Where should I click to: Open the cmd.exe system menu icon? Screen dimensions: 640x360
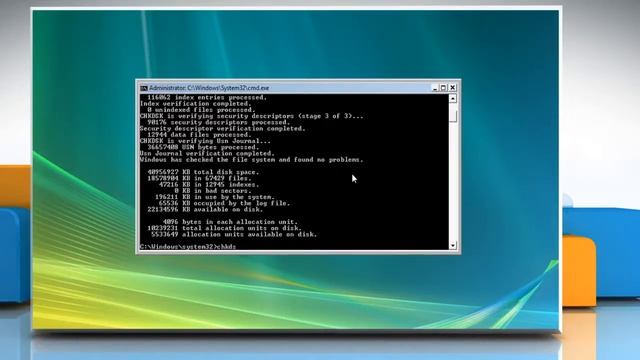(143, 88)
